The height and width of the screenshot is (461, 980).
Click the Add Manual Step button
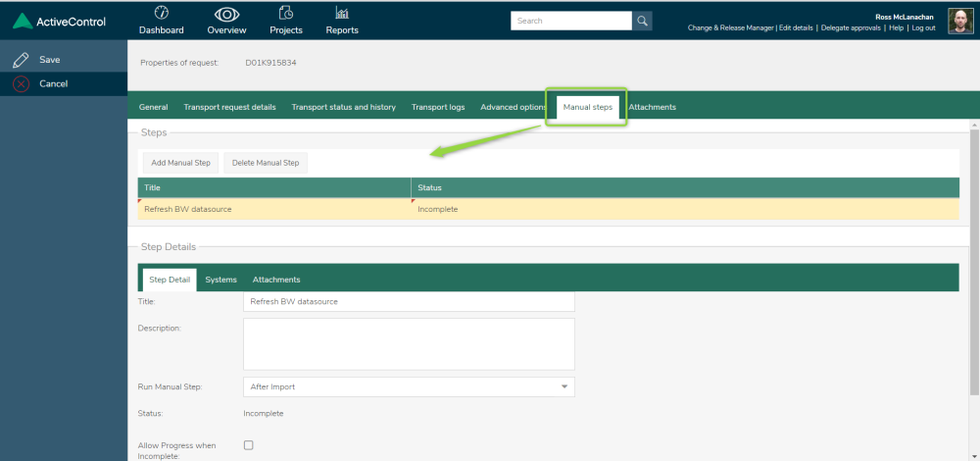click(x=180, y=163)
